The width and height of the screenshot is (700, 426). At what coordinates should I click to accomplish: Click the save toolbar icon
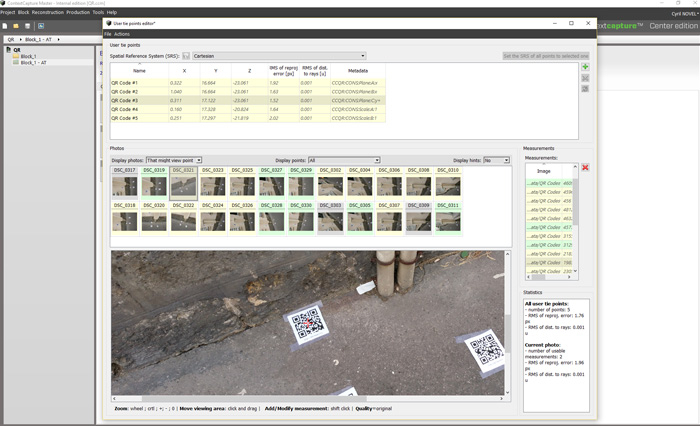tap(27, 25)
